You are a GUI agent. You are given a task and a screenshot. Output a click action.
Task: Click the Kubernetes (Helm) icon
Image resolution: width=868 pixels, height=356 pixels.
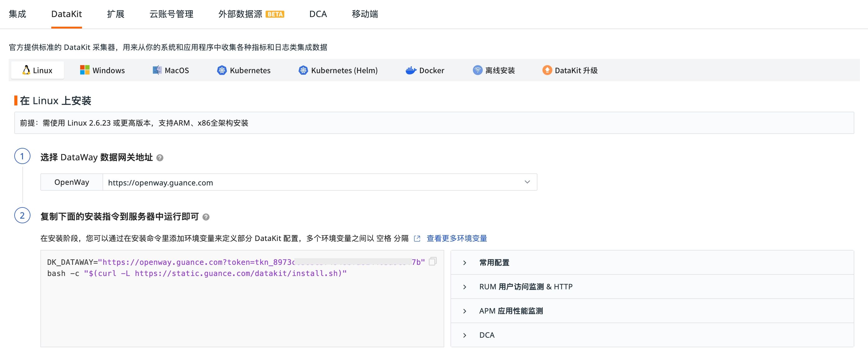pos(303,70)
